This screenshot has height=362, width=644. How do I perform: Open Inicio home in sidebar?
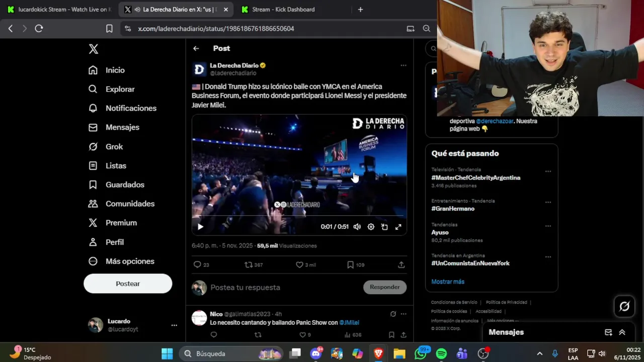point(107,70)
